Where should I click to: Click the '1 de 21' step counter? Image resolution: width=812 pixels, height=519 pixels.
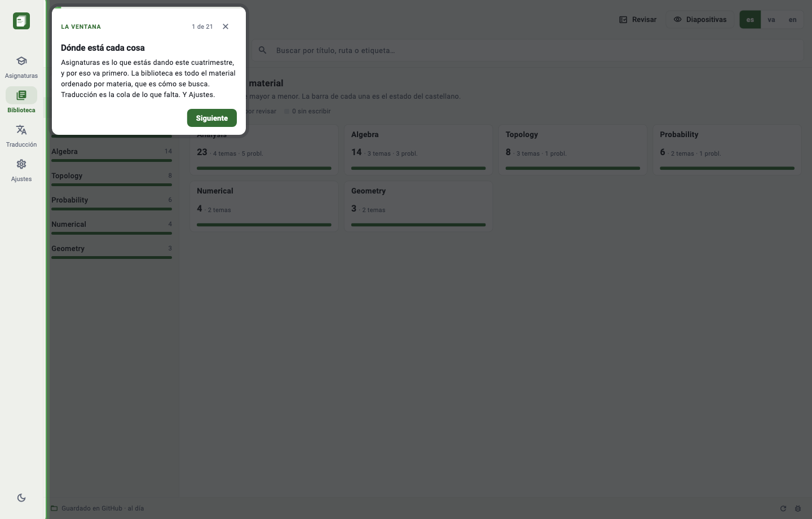[202, 27]
